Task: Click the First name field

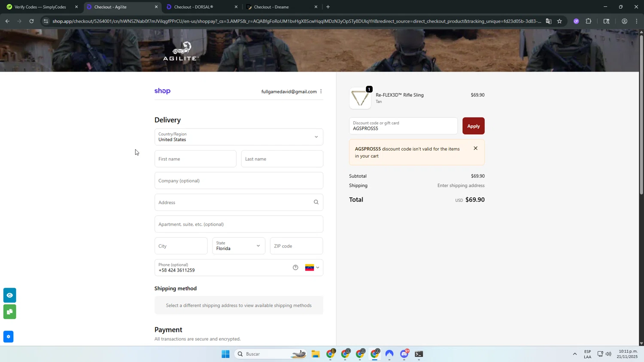Action: [195, 159]
